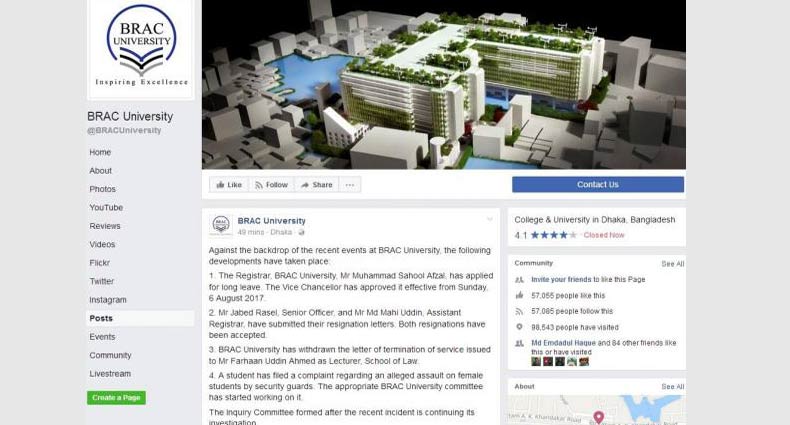The image size is (790, 425).
Task: Click the BRAC University logo profile picture
Action: point(141,48)
